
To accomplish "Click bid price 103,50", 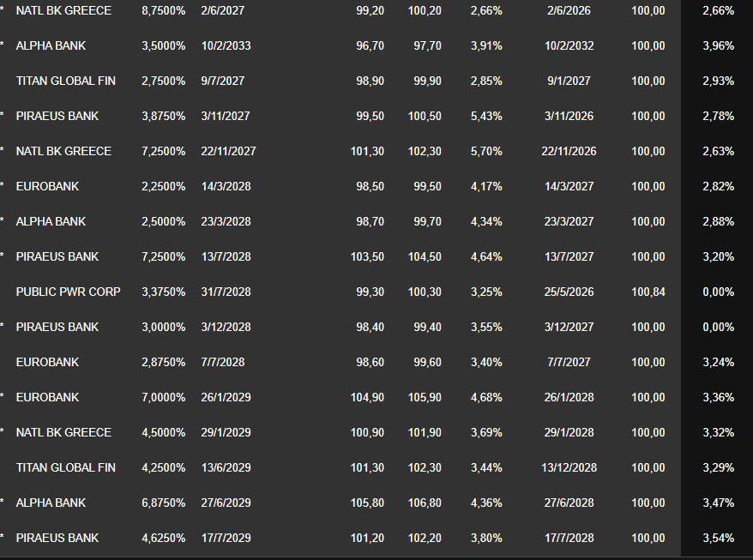I will point(367,256).
